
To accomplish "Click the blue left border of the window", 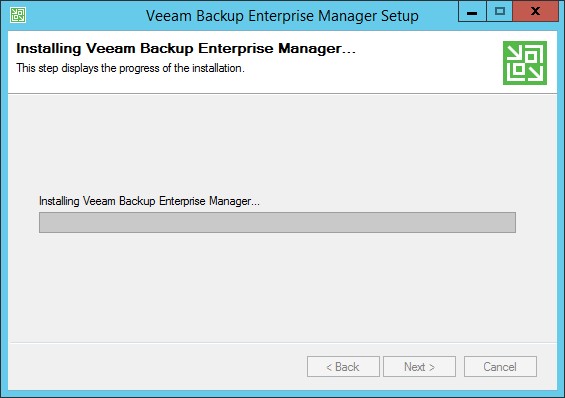I will pyautogui.click(x=4, y=210).
